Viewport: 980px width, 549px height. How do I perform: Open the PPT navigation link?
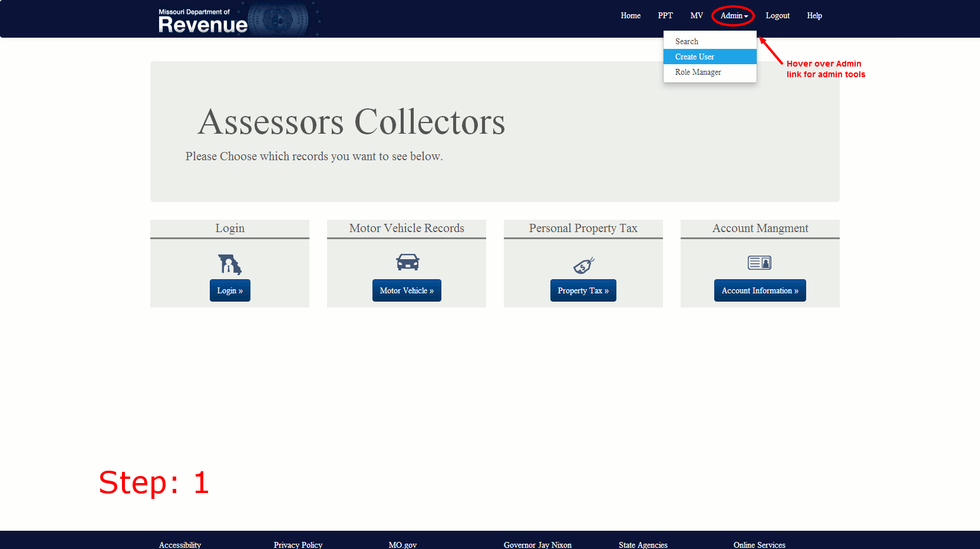coord(665,16)
